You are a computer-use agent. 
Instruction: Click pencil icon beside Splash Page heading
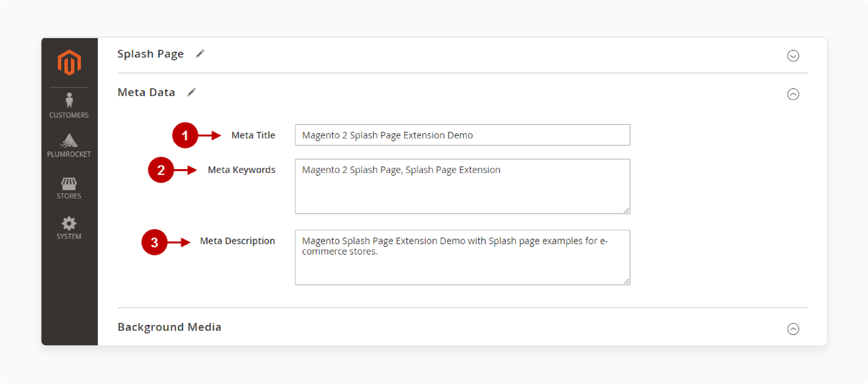(200, 54)
